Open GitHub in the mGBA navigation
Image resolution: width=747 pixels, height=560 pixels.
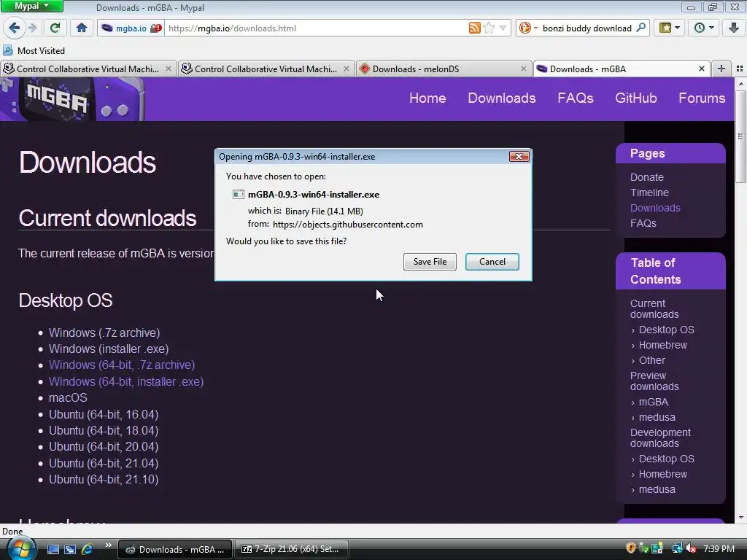click(635, 98)
